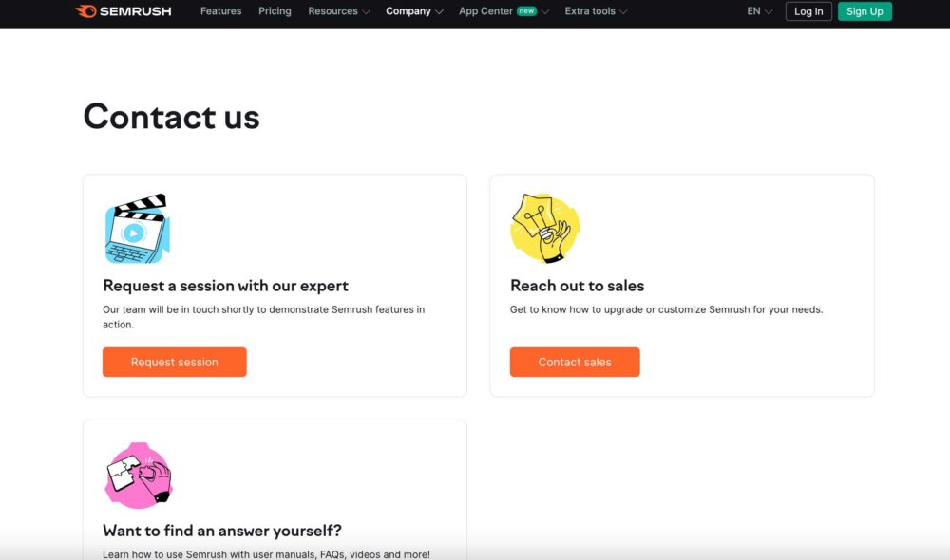Click the SEMRUSH wordmark text

137,11
